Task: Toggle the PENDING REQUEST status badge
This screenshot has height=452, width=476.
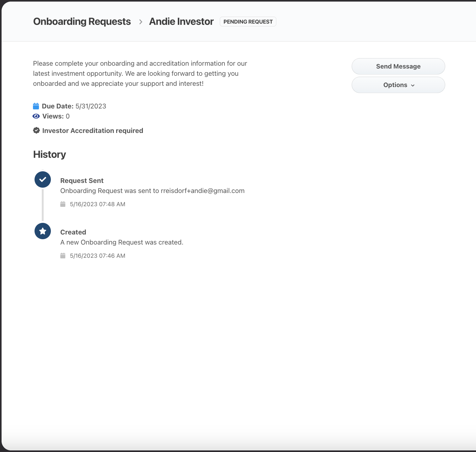Action: click(x=248, y=21)
